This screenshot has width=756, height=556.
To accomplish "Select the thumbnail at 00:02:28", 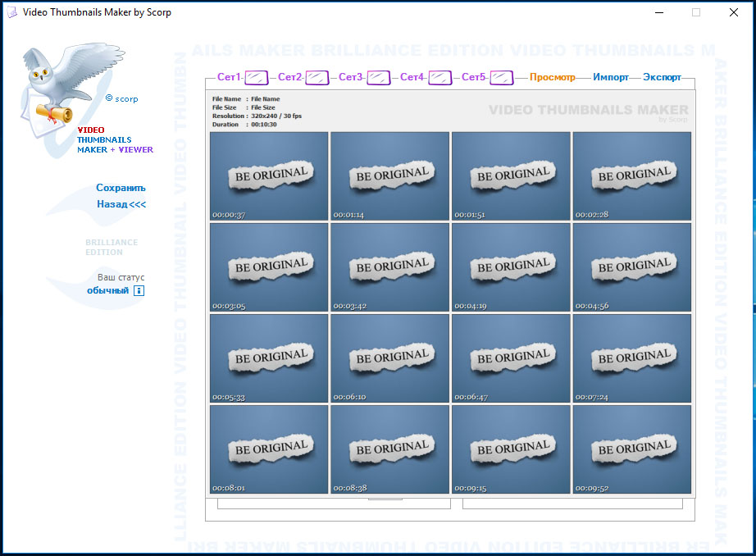I will [632, 176].
